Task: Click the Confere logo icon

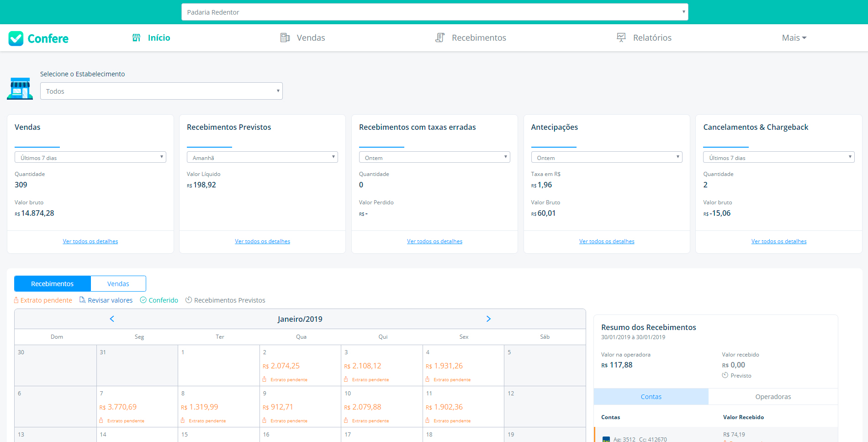Action: tap(16, 38)
